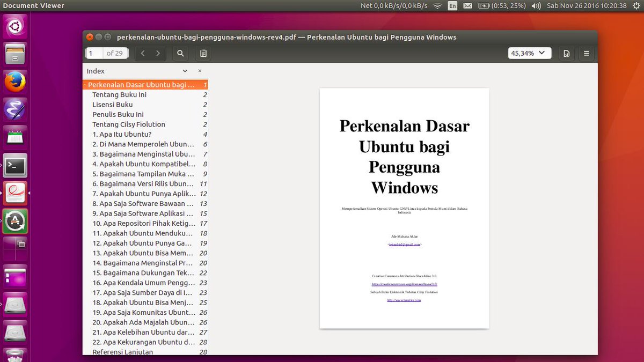Open the En keyboard layout indicator
Screen dimensions: 644x362
click(452, 6)
